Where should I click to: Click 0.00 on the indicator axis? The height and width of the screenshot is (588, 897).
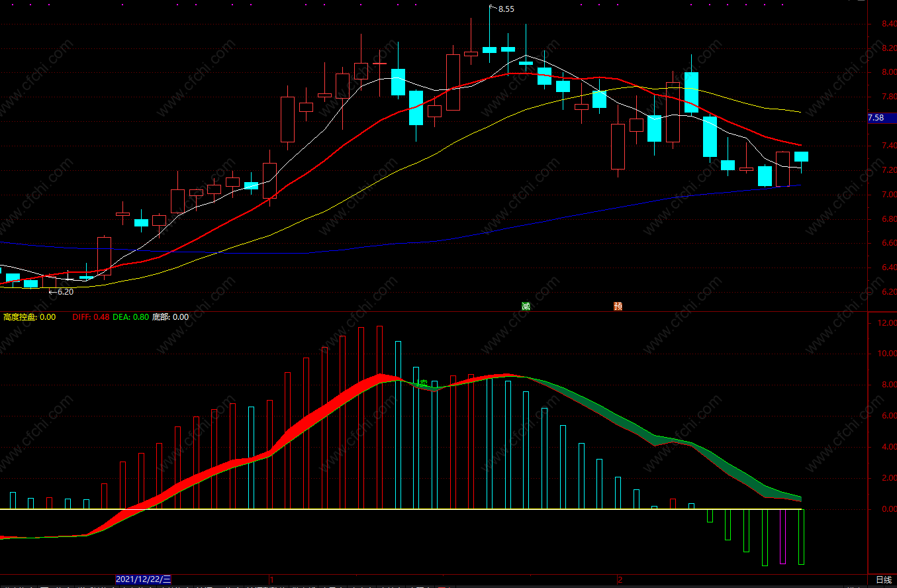coord(888,509)
